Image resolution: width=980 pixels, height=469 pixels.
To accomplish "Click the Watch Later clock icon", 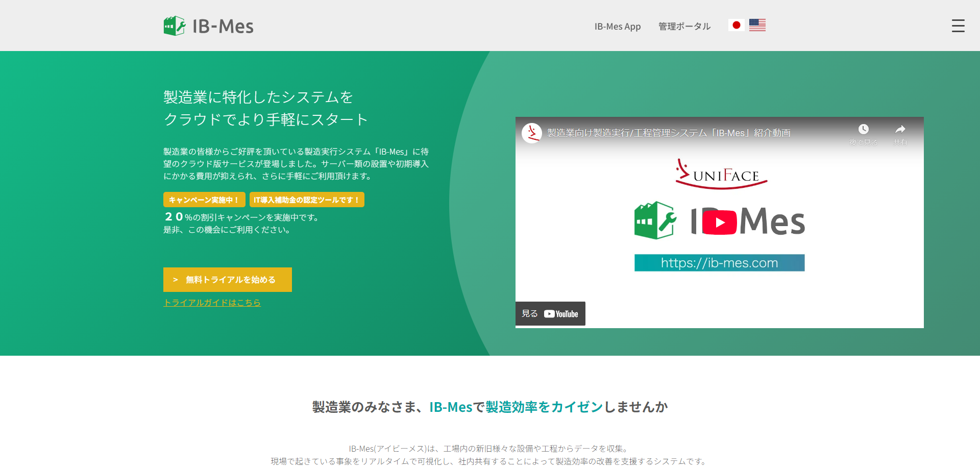I will point(863,130).
